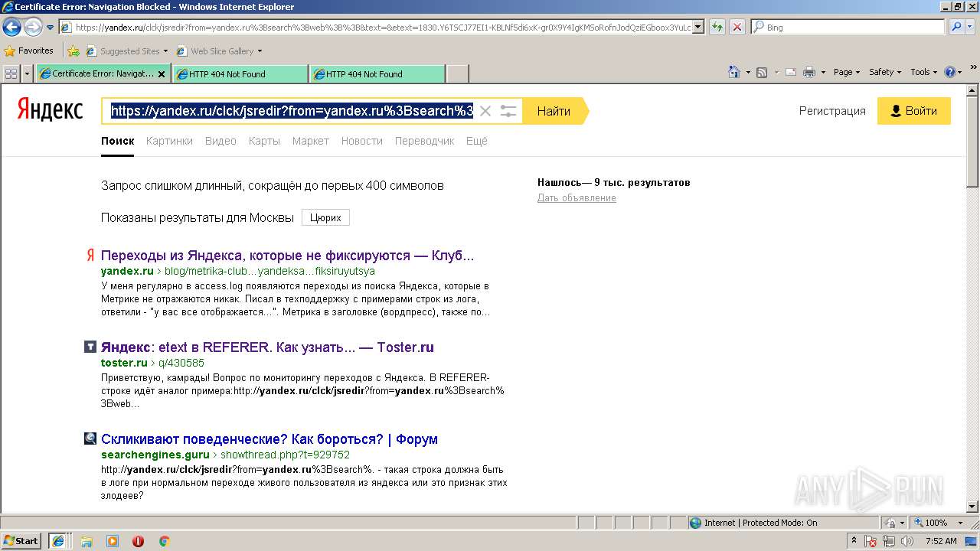Open the tab list dropdown arrow

[x=28, y=73]
